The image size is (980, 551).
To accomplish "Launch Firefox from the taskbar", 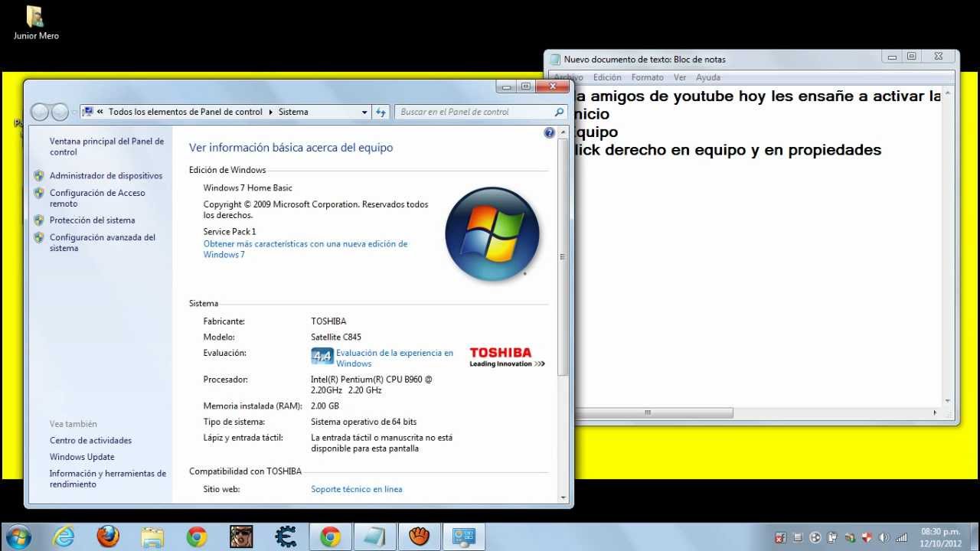I will [108, 536].
